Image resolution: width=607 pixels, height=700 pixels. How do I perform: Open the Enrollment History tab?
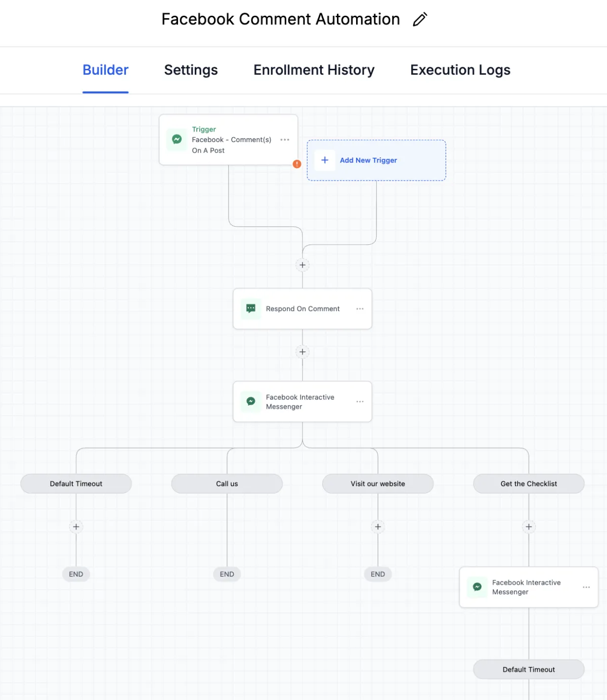pos(314,70)
